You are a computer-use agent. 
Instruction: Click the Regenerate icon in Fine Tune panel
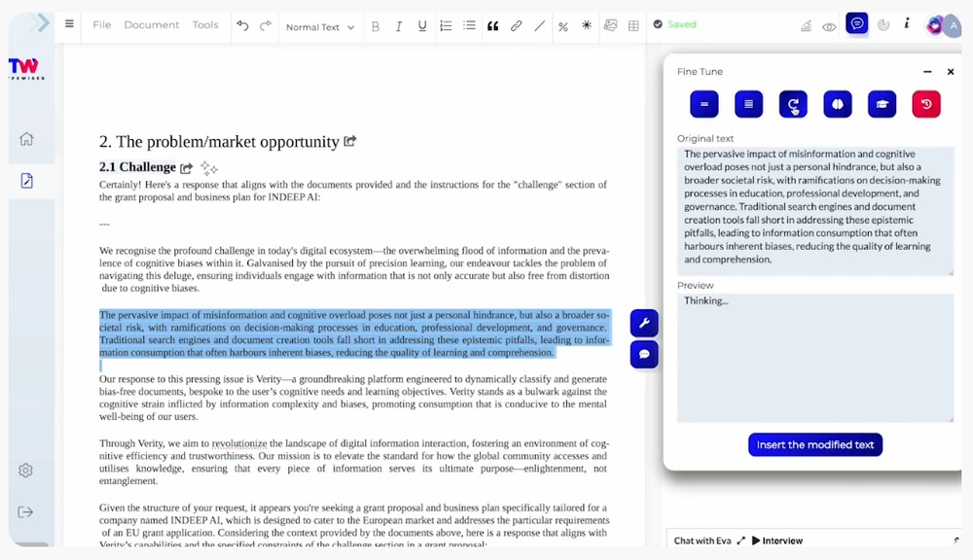(792, 103)
